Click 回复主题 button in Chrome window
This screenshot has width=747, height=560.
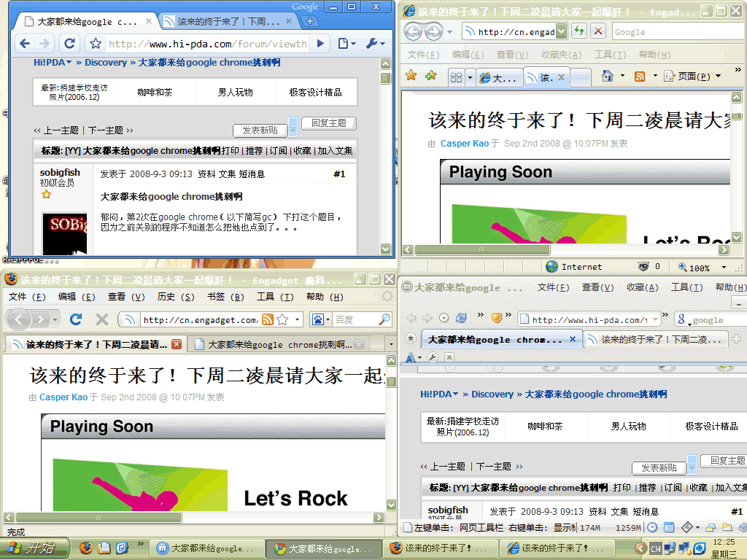(329, 122)
